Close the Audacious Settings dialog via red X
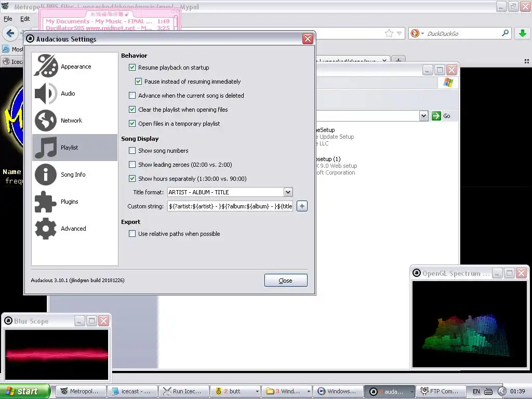This screenshot has width=532, height=399. click(308, 38)
